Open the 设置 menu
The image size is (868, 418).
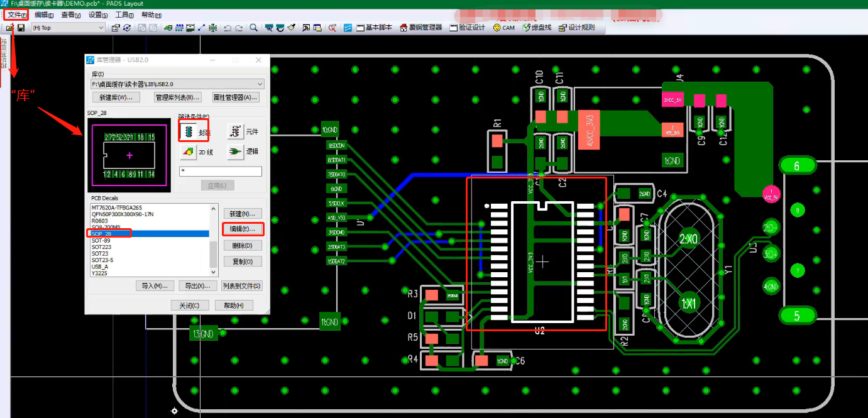click(98, 14)
